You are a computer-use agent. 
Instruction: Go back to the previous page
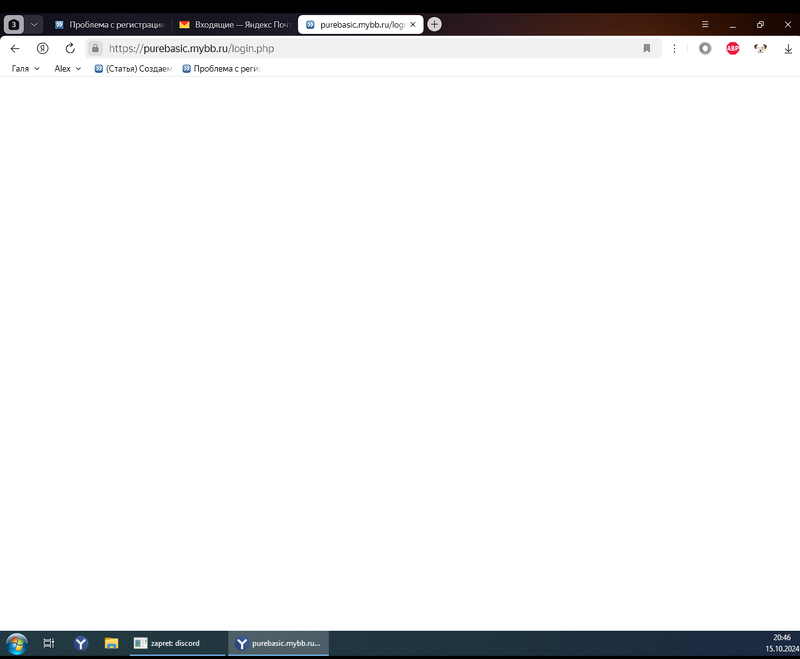point(15,48)
